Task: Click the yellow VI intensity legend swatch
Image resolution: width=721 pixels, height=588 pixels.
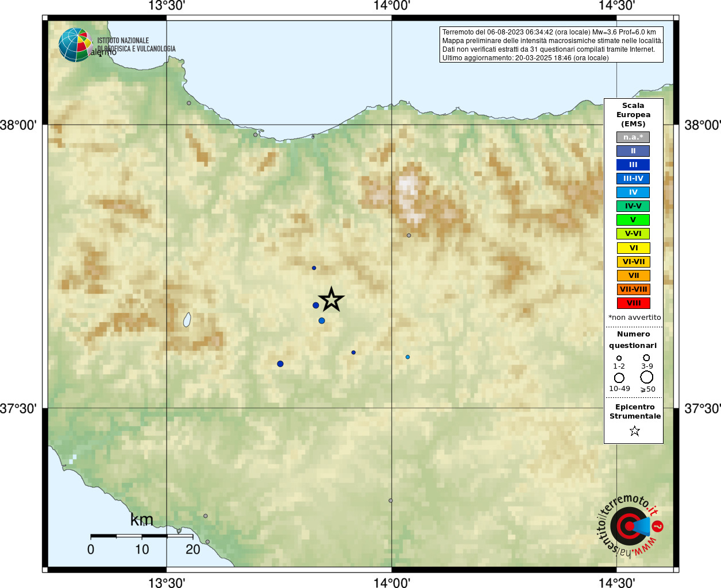Action: coord(633,248)
